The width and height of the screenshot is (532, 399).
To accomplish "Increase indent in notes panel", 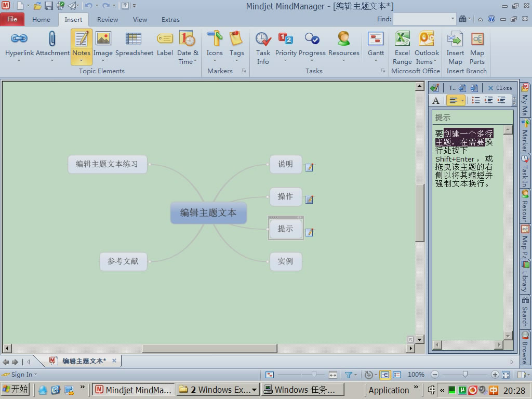I will click(x=501, y=100).
